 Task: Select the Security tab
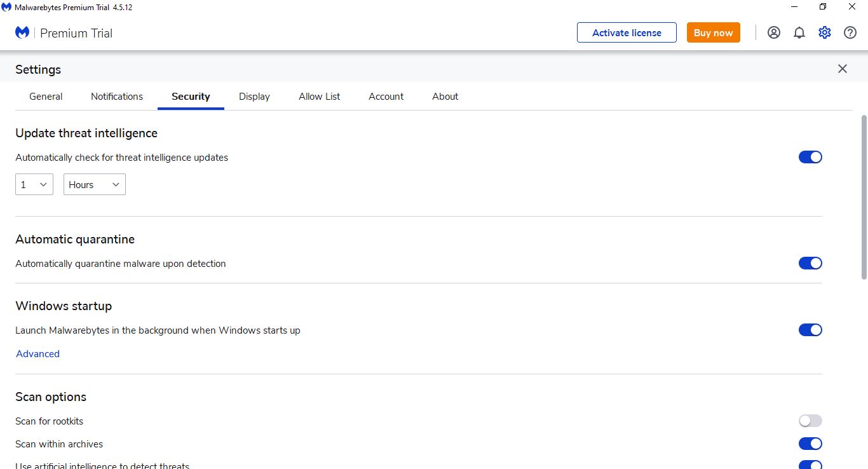(191, 97)
